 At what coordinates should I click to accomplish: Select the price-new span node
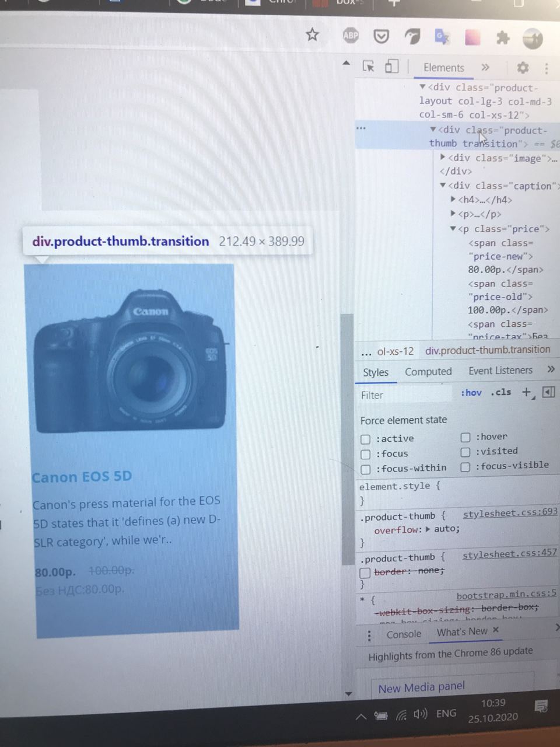[506, 256]
